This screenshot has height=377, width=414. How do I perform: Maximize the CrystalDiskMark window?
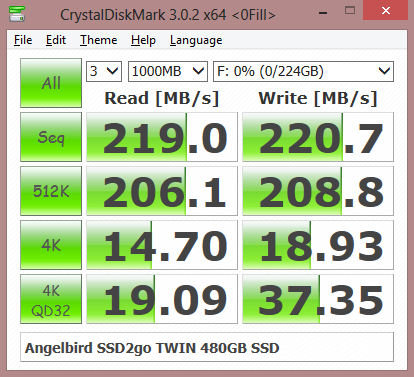tap(350, 11)
